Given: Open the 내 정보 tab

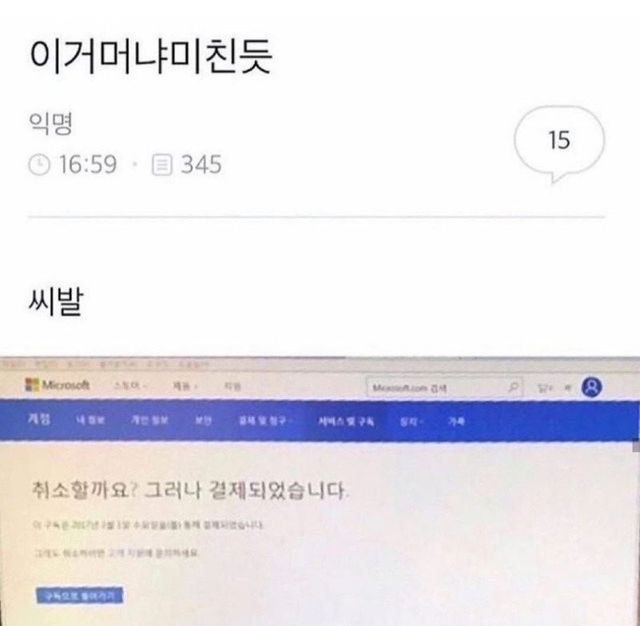Looking at the screenshot, I should [90, 420].
